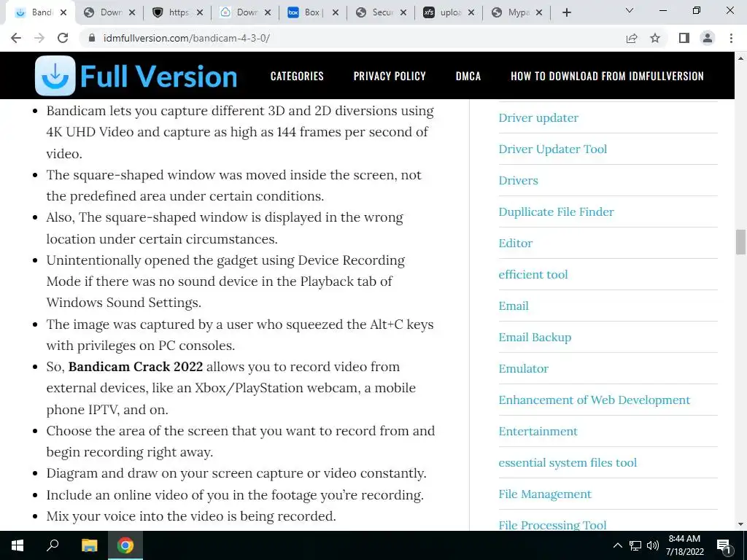
Task: Open Enhancement of Web Development link
Action: point(594,400)
